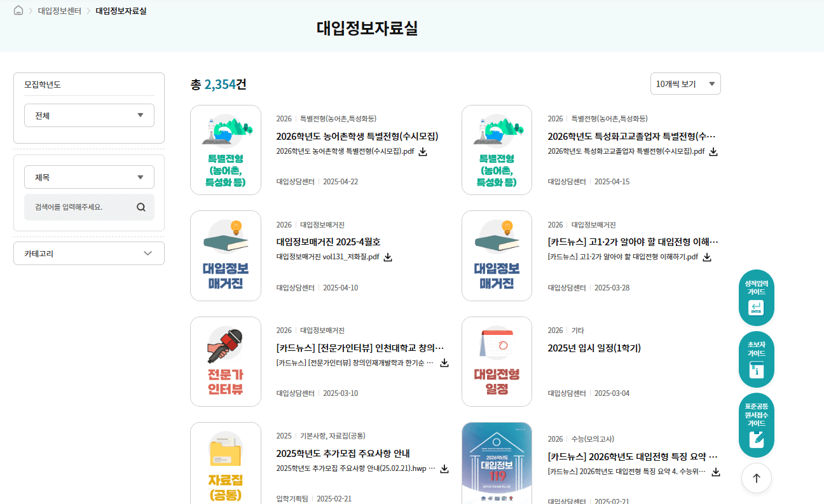
Task: Open the 모집학년도 전체 dropdown
Action: [89, 115]
